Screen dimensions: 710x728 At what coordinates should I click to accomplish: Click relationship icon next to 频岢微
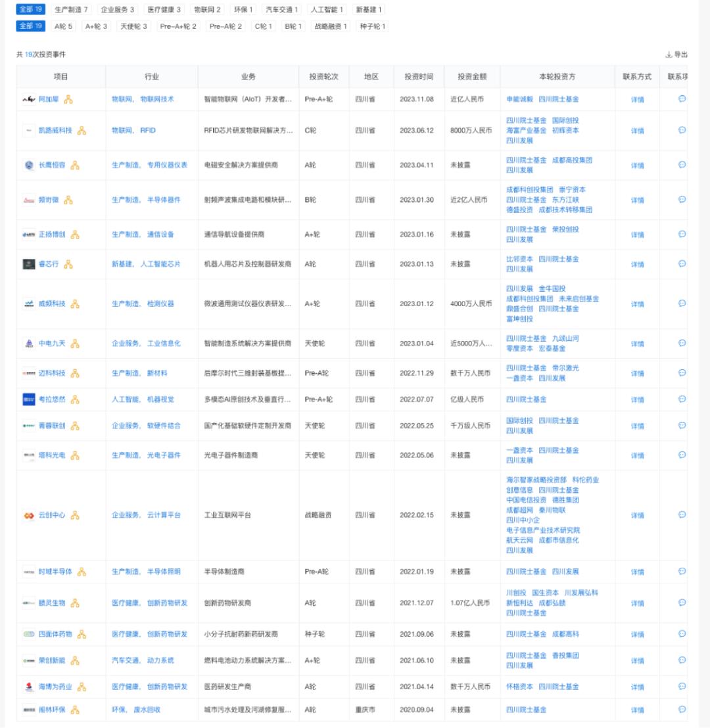[x=68, y=200]
